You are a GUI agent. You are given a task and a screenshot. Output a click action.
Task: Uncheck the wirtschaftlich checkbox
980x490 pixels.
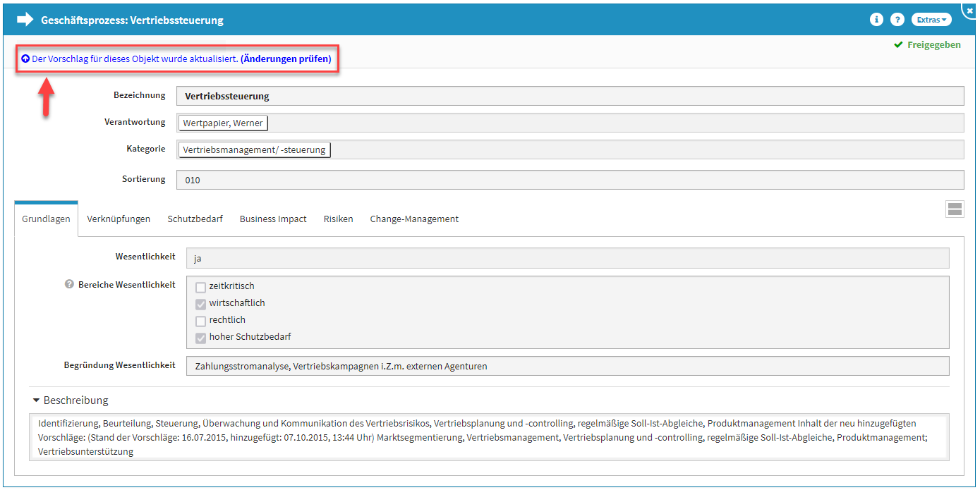point(201,304)
